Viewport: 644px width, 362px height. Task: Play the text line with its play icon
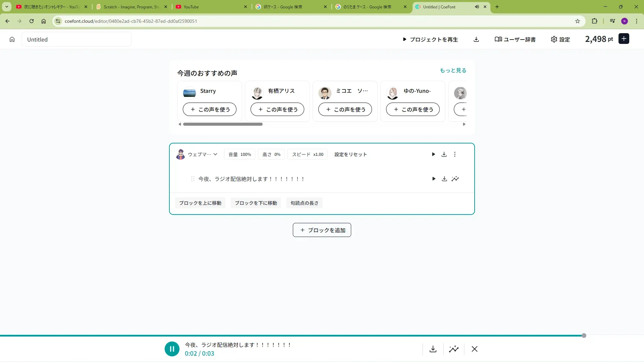tap(434, 179)
